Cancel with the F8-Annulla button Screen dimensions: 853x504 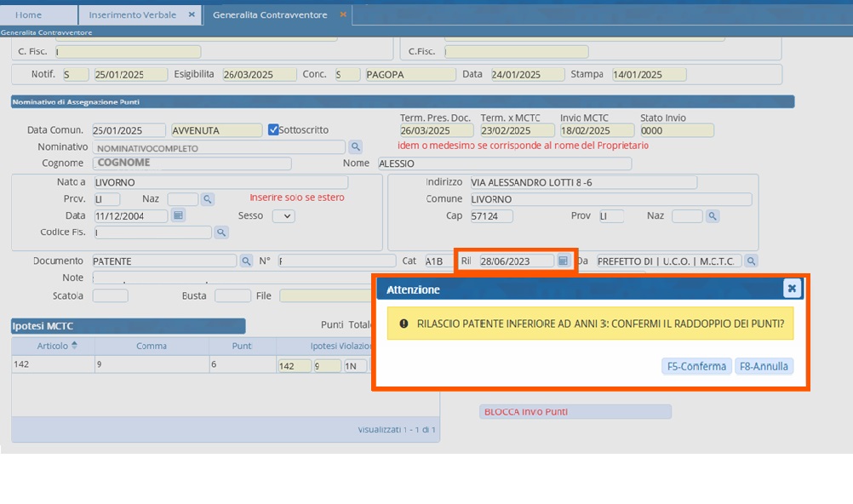point(764,366)
